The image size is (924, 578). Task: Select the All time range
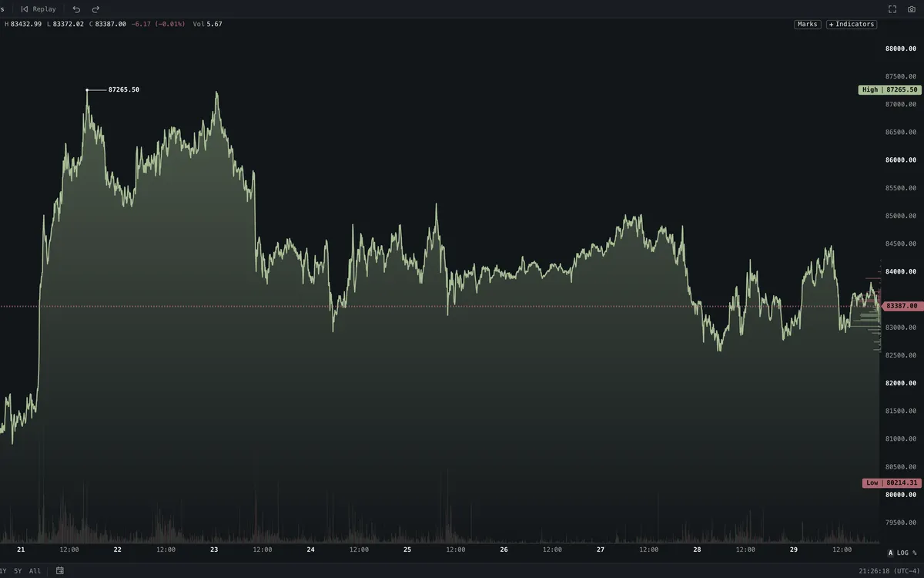(x=35, y=571)
